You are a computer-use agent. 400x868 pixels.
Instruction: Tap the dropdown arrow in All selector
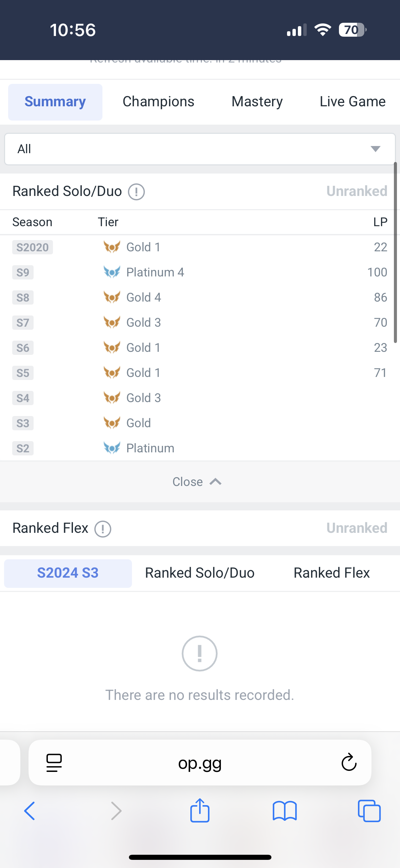point(375,149)
